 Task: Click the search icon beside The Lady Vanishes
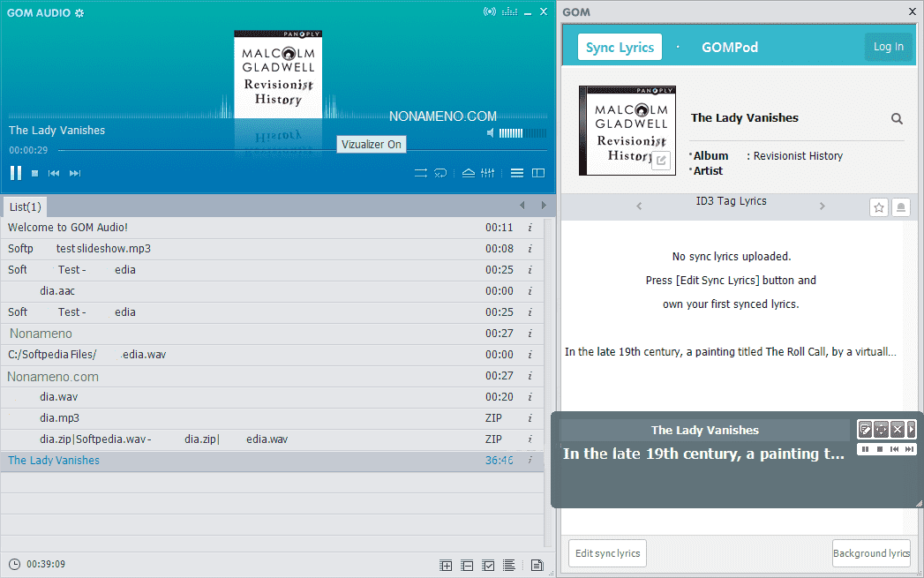(x=897, y=119)
